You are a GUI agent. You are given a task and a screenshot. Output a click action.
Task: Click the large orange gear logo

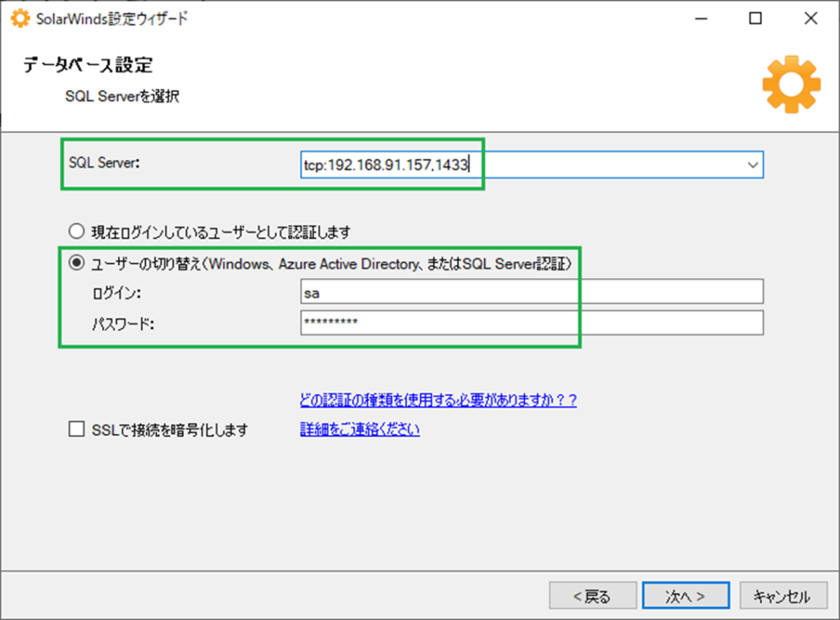point(792,84)
